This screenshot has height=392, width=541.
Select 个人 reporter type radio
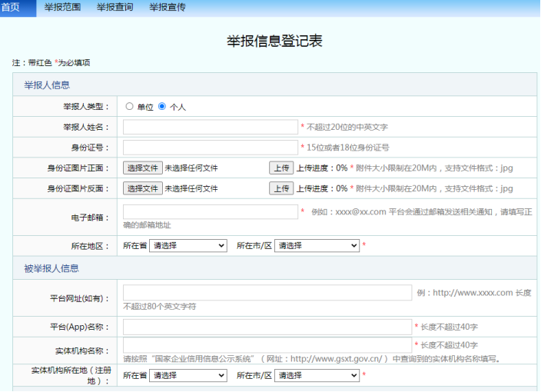[162, 106]
